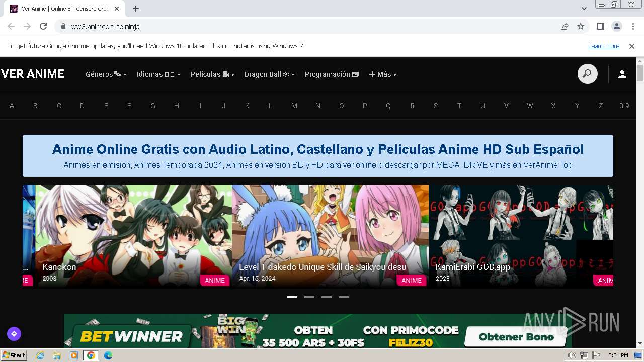The height and width of the screenshot is (362, 644).
Task: Expand the Más dropdown menu
Action: click(x=383, y=74)
